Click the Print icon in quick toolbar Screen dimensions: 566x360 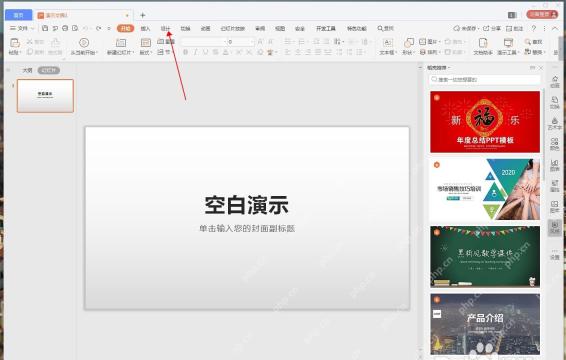pyautogui.click(x=65, y=28)
